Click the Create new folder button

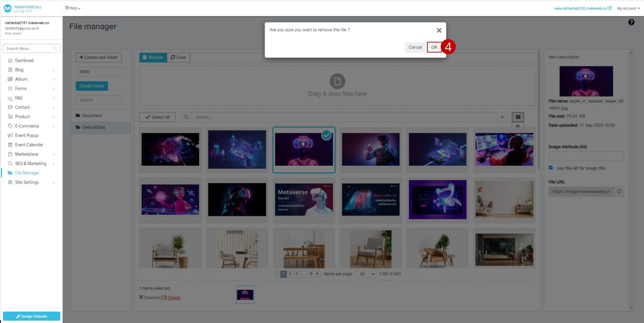pyautogui.click(x=99, y=57)
